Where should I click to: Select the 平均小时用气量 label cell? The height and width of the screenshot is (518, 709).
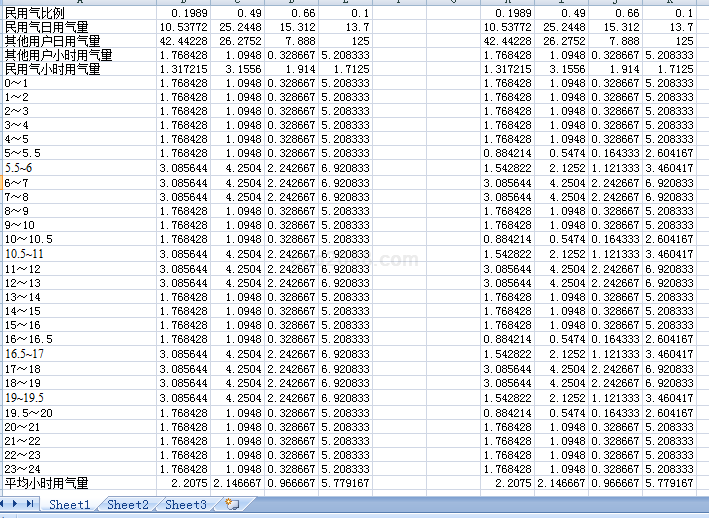46,483
